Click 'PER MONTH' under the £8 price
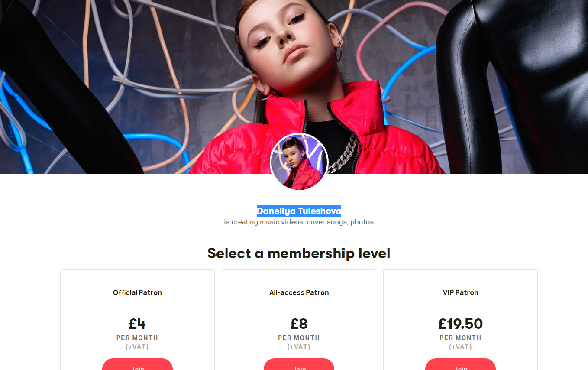 coord(299,338)
